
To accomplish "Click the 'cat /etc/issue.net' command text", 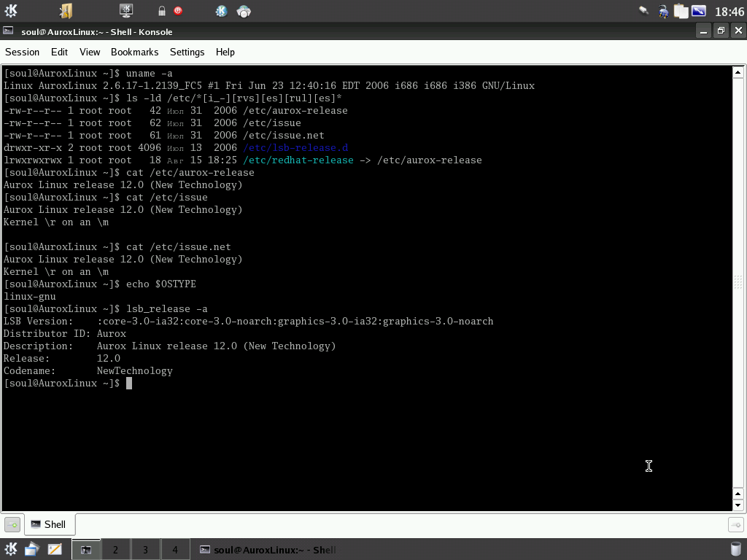I will [178, 246].
